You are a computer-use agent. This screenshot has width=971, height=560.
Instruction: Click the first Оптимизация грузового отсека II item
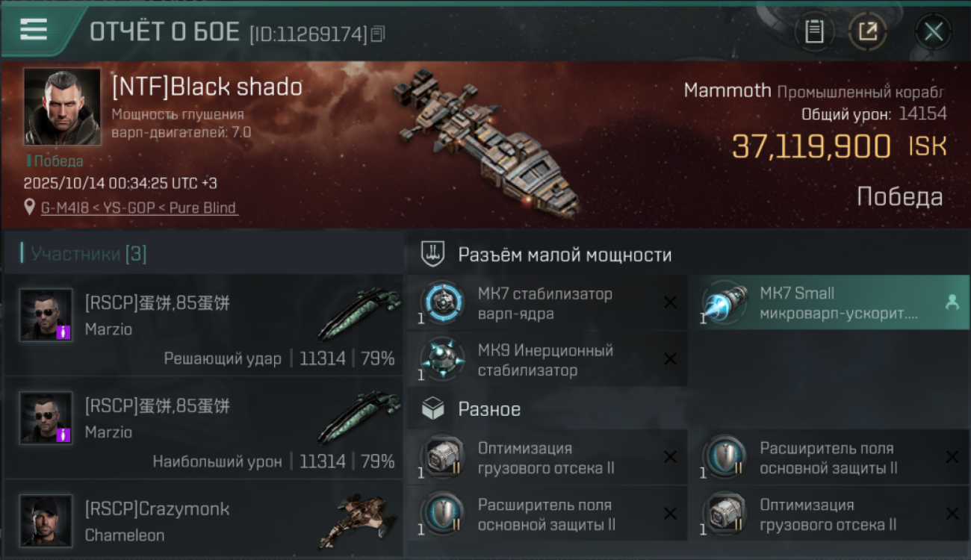(547, 458)
